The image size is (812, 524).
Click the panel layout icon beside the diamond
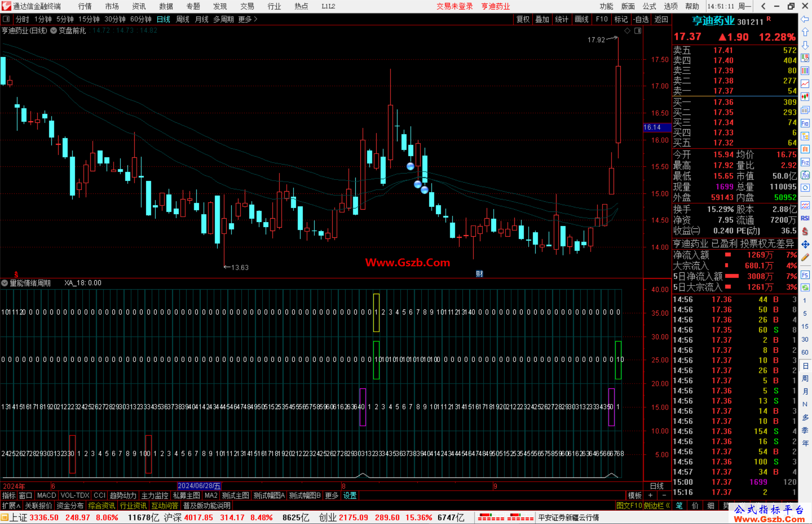638,31
